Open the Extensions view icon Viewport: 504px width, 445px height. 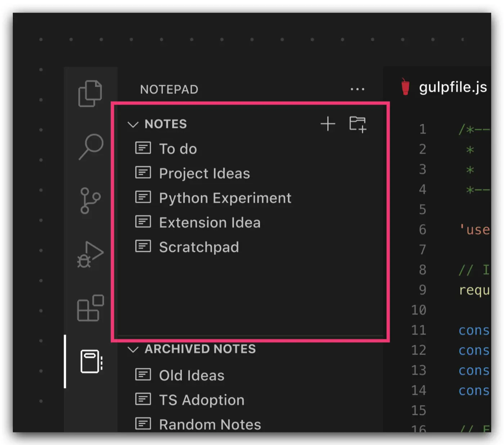tap(90, 308)
